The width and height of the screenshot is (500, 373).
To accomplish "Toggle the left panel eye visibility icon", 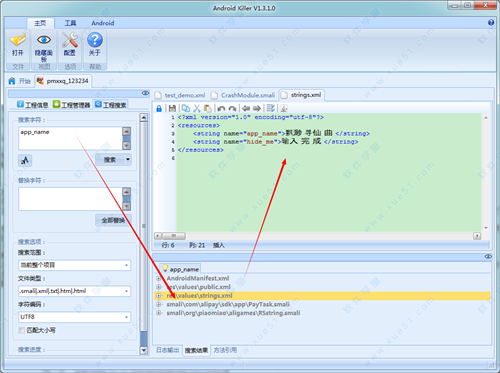I will 145,93.
